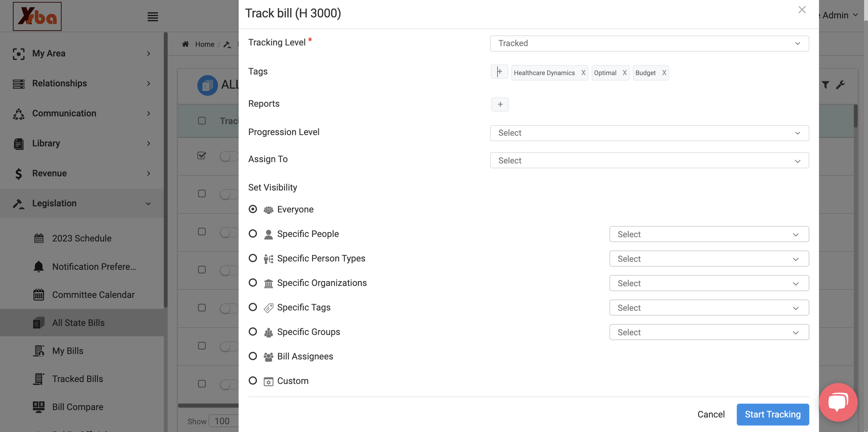Select Custom visibility radio

(253, 381)
